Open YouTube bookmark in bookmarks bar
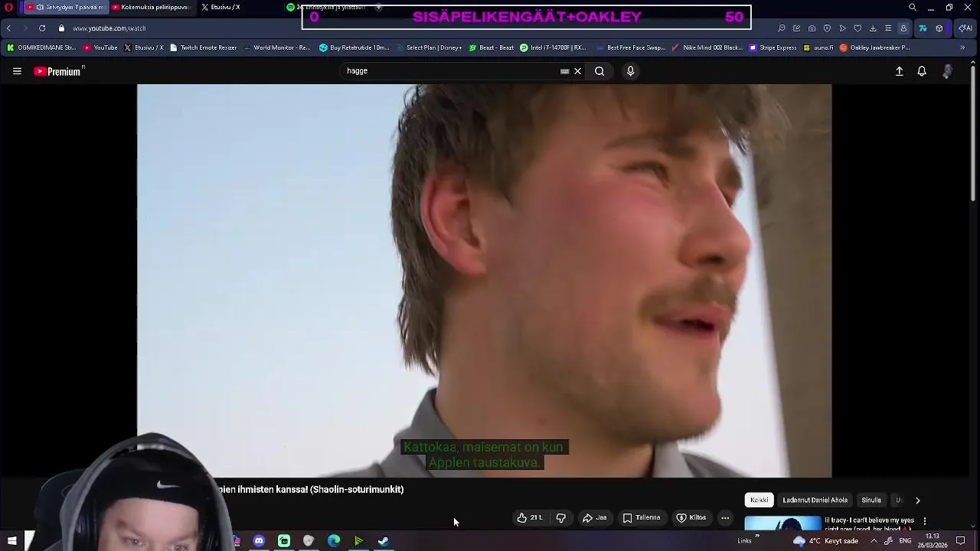The width and height of the screenshot is (980, 551). click(100, 47)
